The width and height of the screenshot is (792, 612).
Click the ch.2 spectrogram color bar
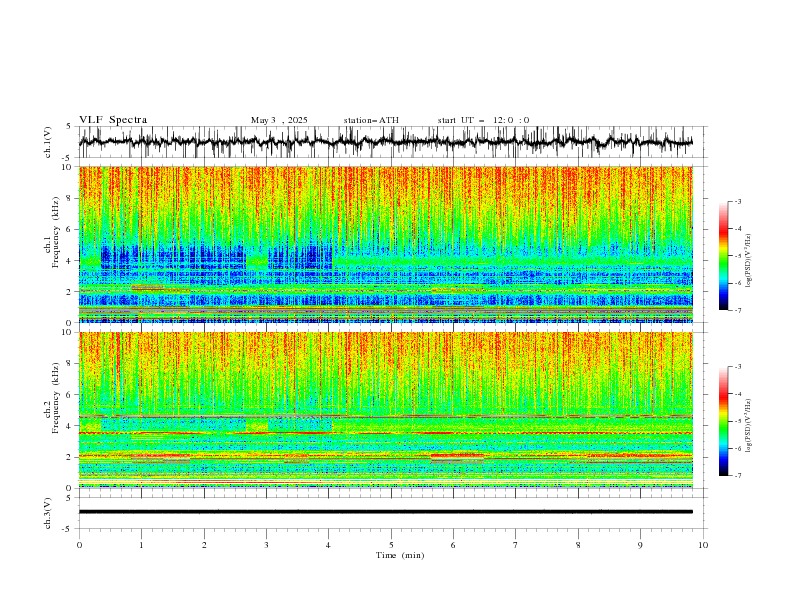723,421
